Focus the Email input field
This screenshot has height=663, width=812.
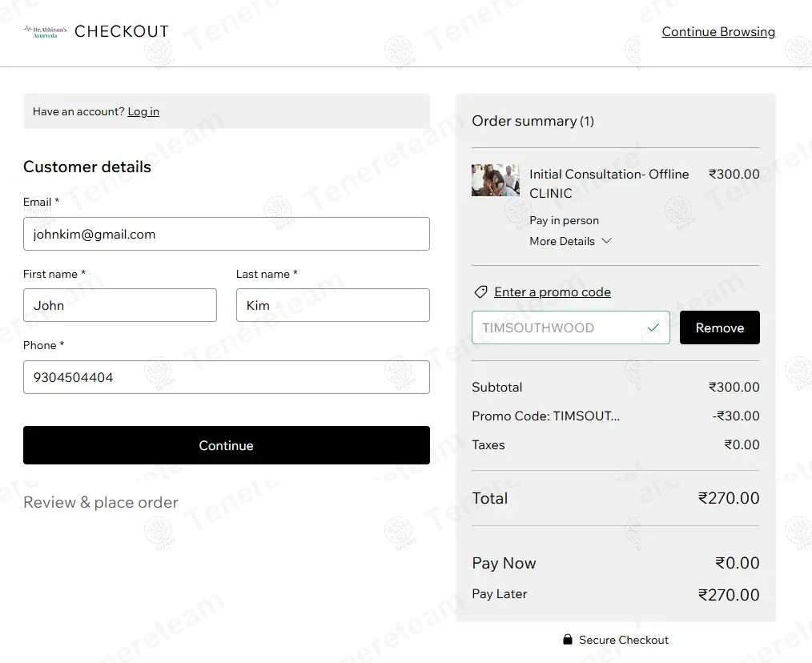pyautogui.click(x=227, y=234)
